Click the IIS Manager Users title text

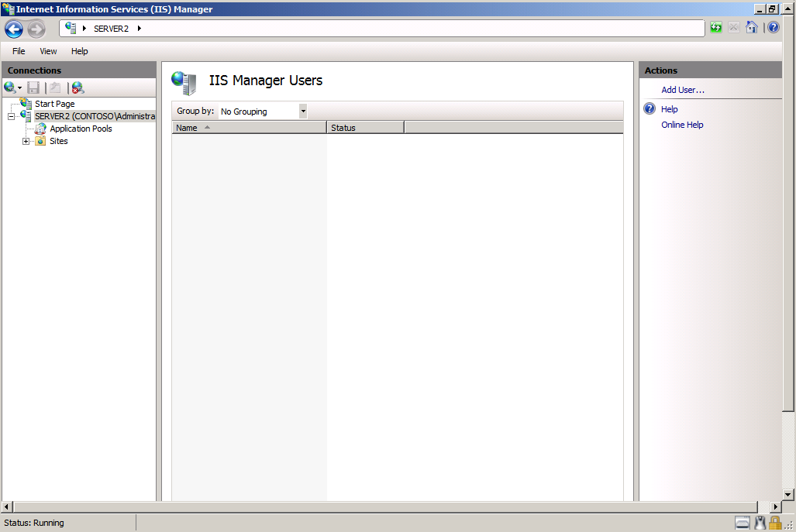pyautogui.click(x=266, y=81)
